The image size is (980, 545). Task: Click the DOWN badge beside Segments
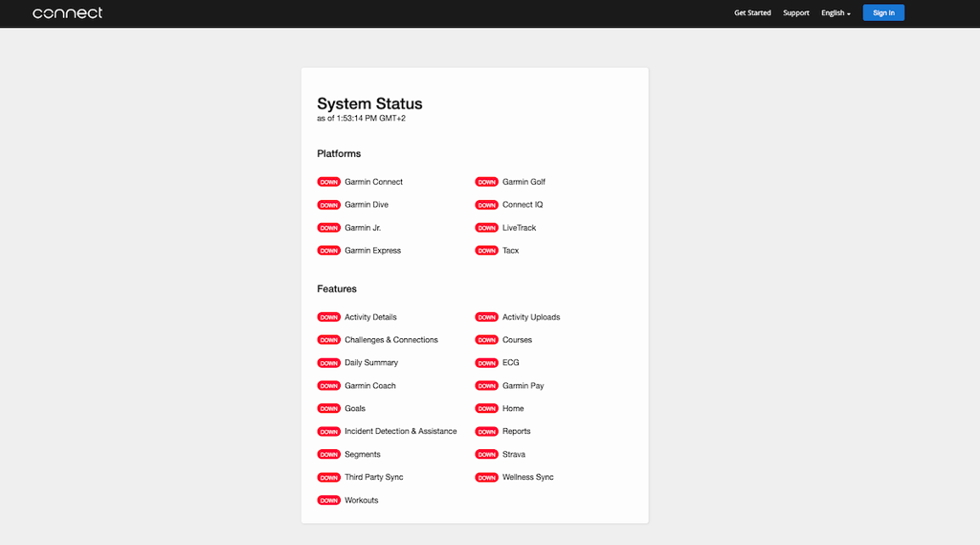329,454
